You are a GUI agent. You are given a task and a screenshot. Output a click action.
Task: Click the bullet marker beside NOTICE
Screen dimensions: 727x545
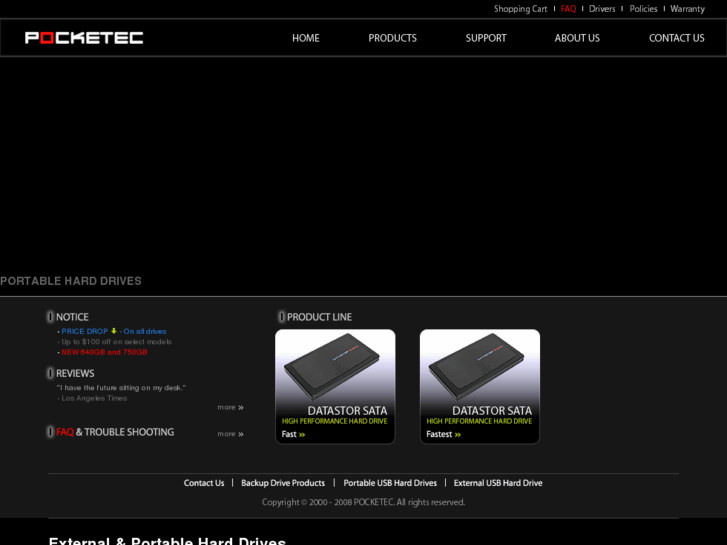click(50, 317)
